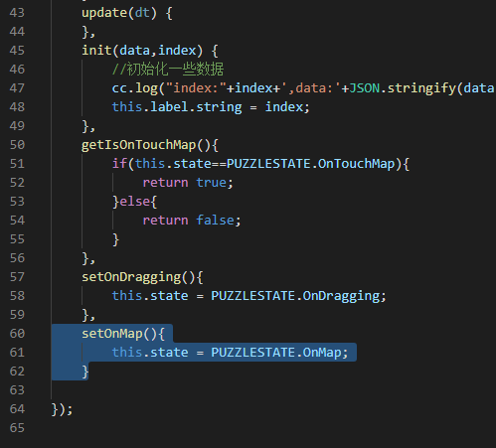Click line number 43 in gutter
This screenshot has height=448, width=496.
coord(17,13)
